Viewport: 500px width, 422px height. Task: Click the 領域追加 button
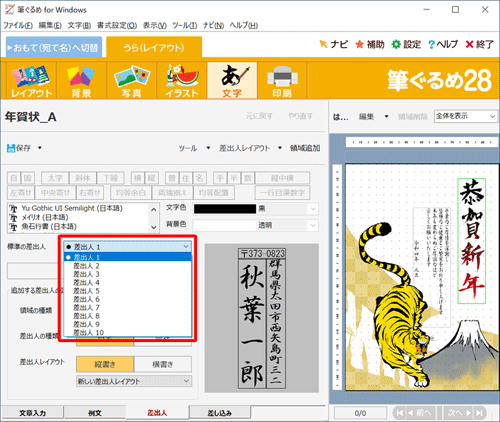coord(305,148)
